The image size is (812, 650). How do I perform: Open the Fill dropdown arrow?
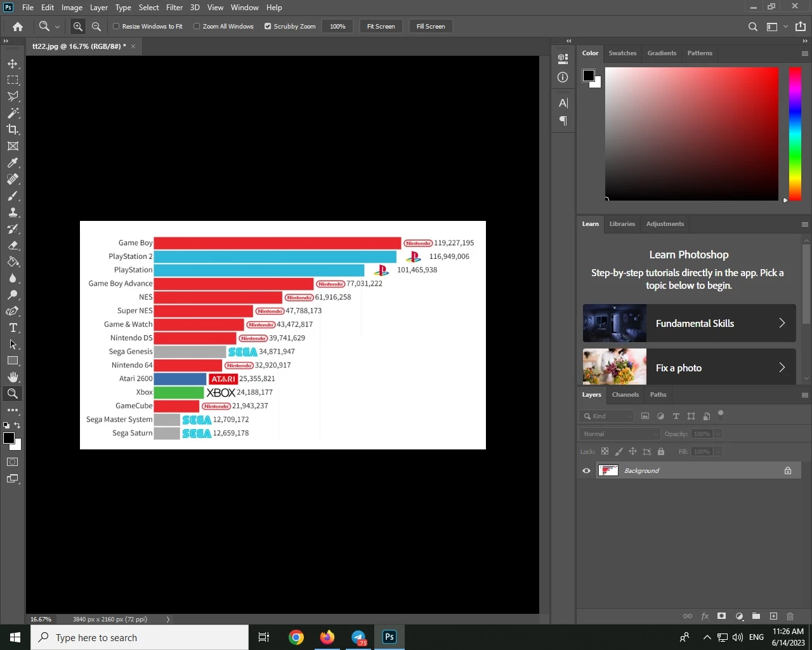pos(718,451)
